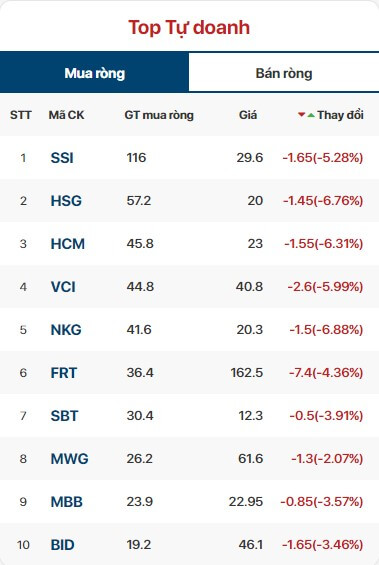379x565 pixels.
Task: Switch to the Bán ròng tab
Action: point(284,73)
